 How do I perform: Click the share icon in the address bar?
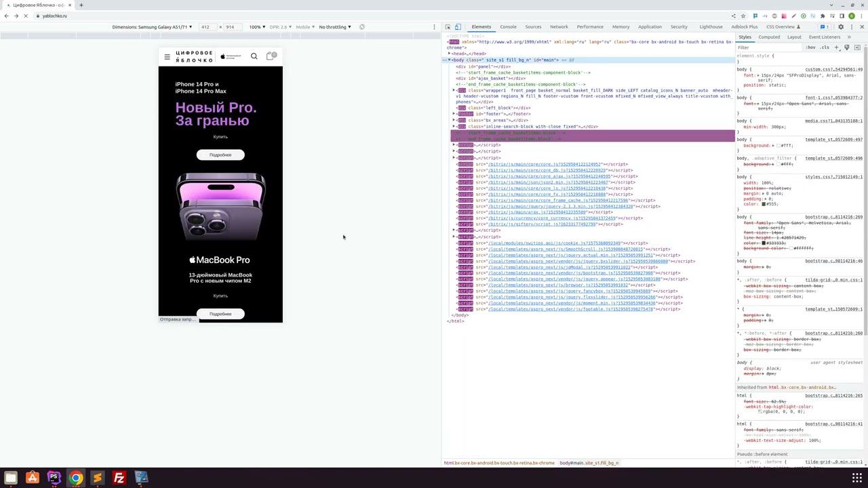[734, 16]
